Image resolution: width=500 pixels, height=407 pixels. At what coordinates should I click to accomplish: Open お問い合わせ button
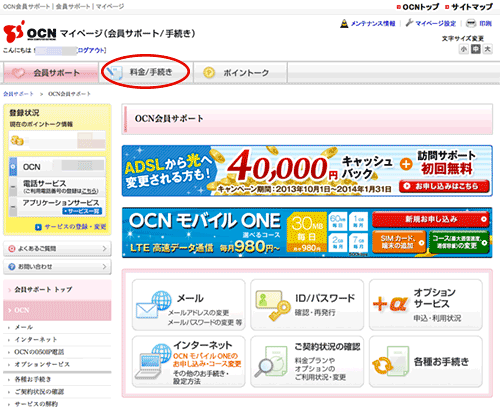[57, 267]
